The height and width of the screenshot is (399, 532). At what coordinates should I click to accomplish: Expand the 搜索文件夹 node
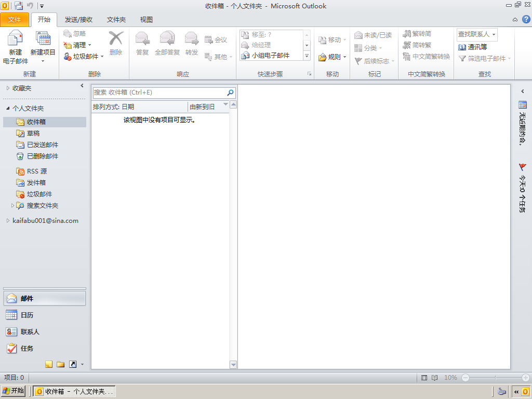12,206
